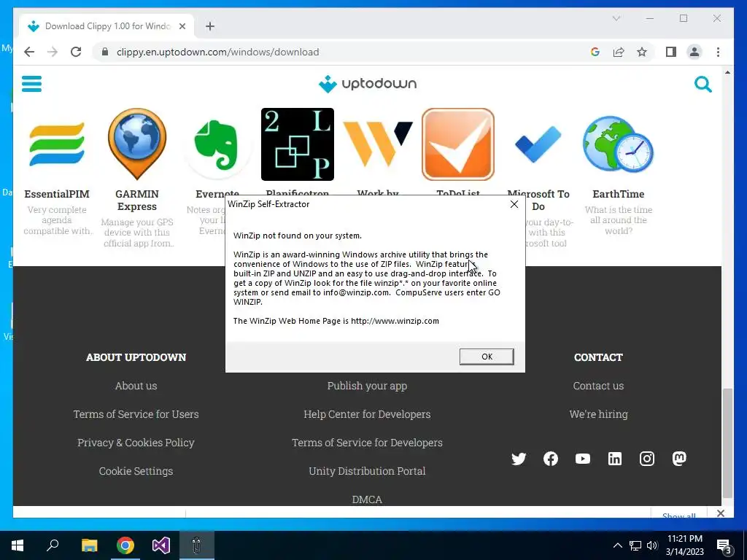Open Privacy & Cookies Policy link
The image size is (747, 560).
click(x=136, y=443)
